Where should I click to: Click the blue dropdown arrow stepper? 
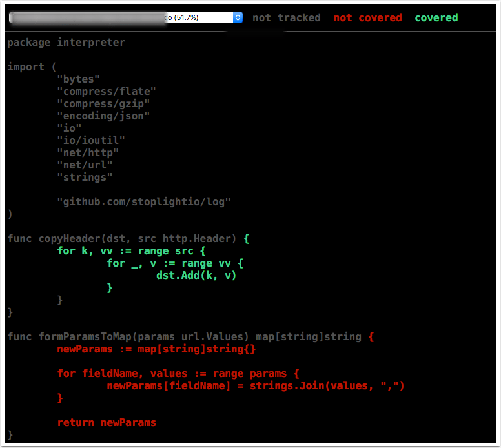238,17
